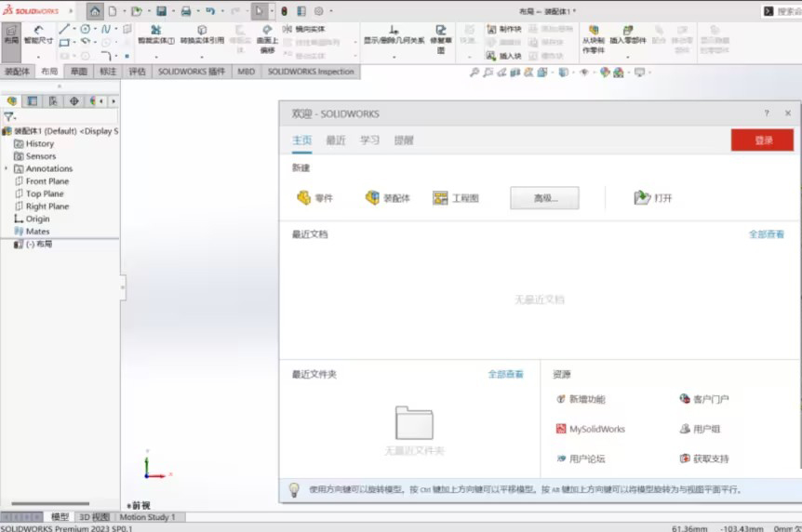Save the document with floppy icon

click(x=161, y=11)
